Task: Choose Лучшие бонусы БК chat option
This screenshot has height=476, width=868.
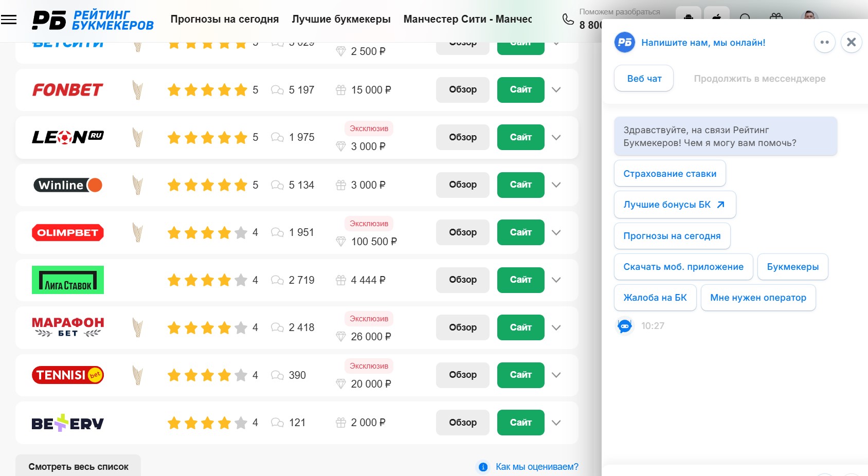Action: [675, 205]
